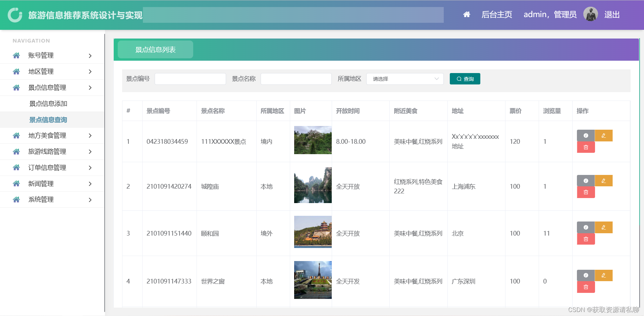This screenshot has height=316, width=644.
Task: Click the house icon beside 账号管理
Action: [x=16, y=56]
